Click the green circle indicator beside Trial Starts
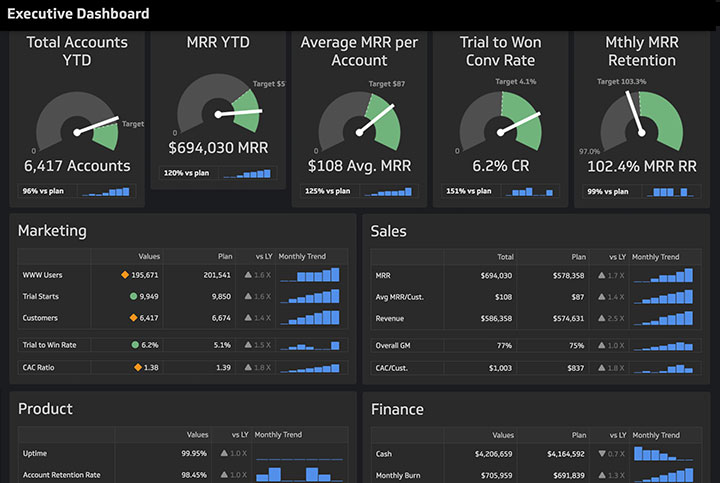 point(134,297)
